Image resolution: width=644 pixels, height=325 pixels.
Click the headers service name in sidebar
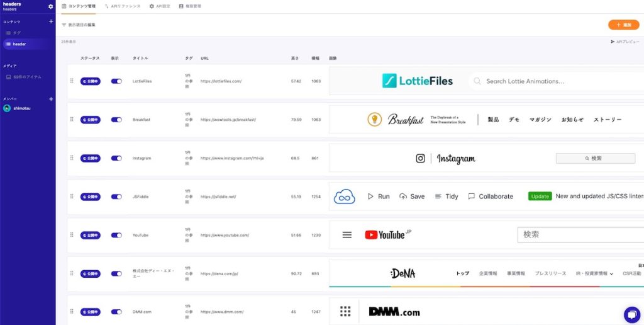tap(12, 4)
